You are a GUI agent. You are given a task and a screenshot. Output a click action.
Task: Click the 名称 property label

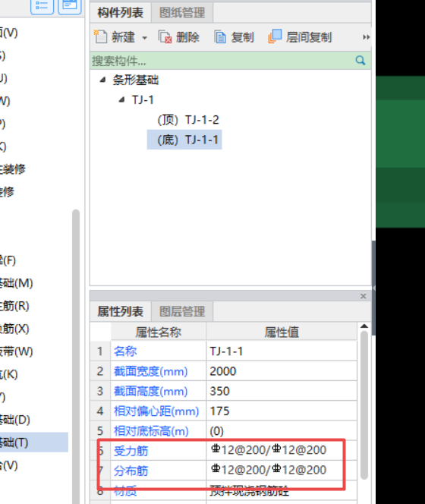(125, 351)
